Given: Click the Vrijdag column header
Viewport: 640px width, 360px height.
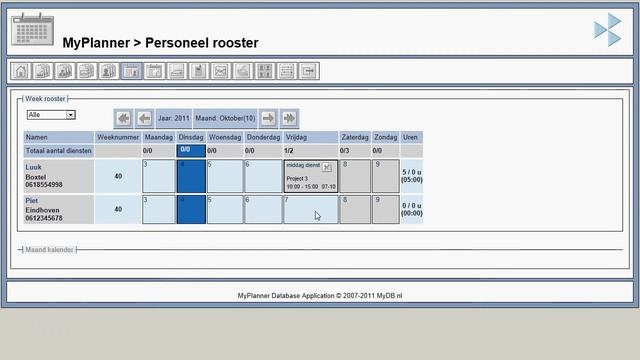Looking at the screenshot, I should click(311, 137).
